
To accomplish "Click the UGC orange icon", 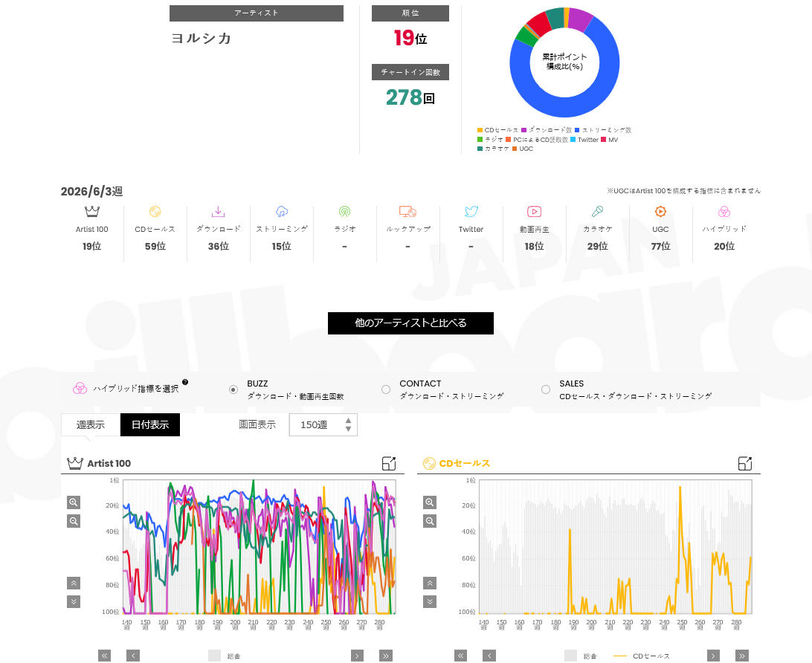I will point(660,211).
